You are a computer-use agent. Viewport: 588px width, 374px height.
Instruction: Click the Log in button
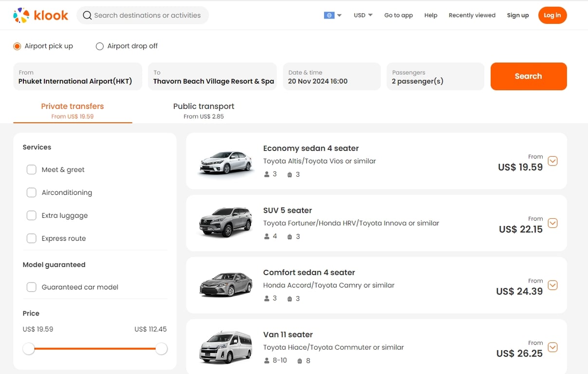point(552,16)
